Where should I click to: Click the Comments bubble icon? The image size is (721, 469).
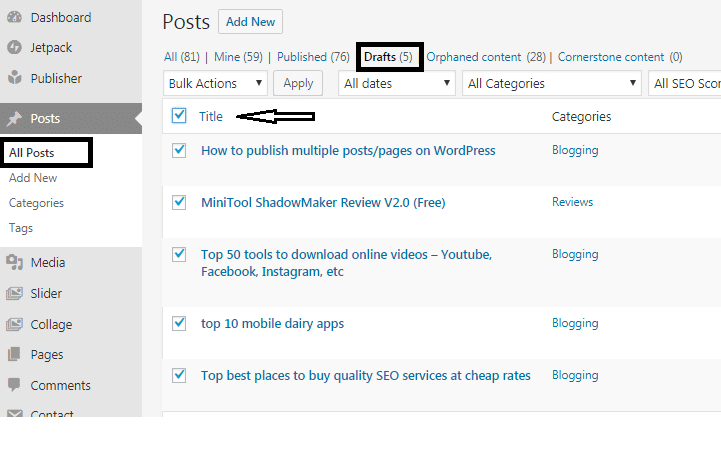click(x=14, y=384)
